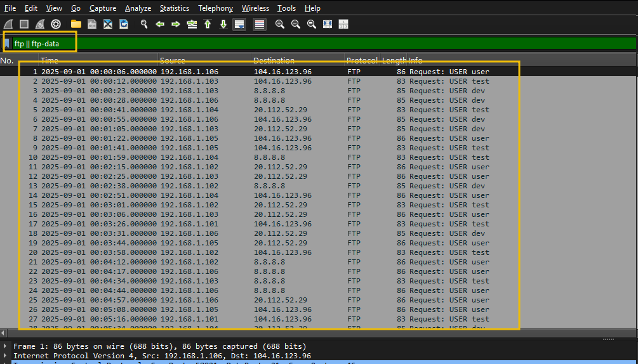Zoom in on packet list text
Image resolution: width=638 pixels, height=364 pixels.
[280, 24]
